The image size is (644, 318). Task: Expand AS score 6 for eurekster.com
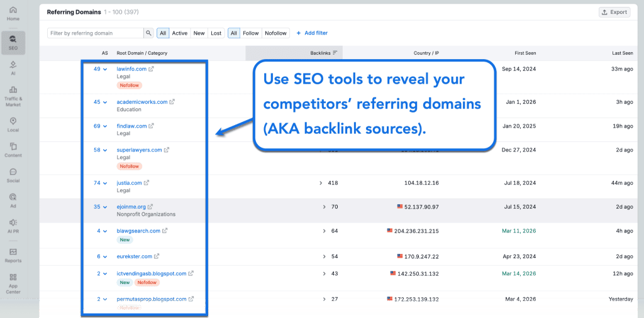(x=102, y=256)
